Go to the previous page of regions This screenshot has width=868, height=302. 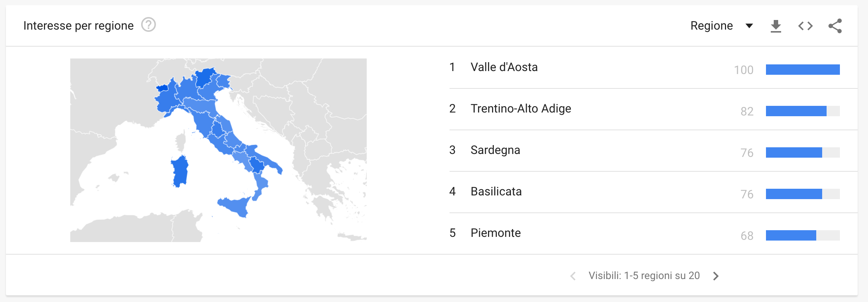pos(573,276)
